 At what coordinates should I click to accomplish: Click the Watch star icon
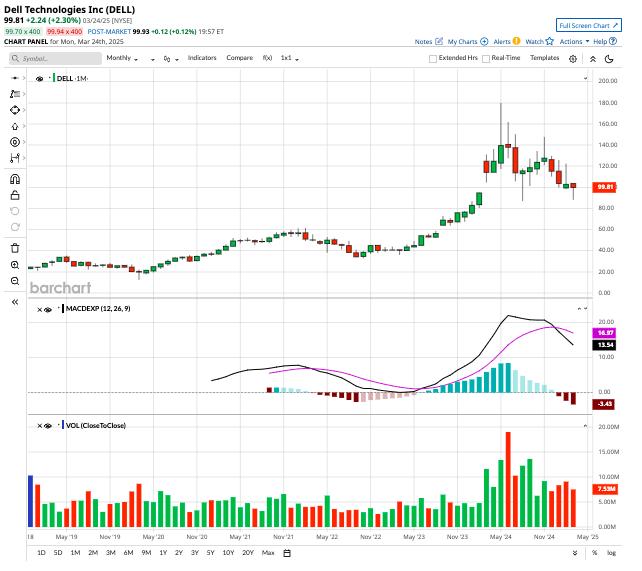549,41
